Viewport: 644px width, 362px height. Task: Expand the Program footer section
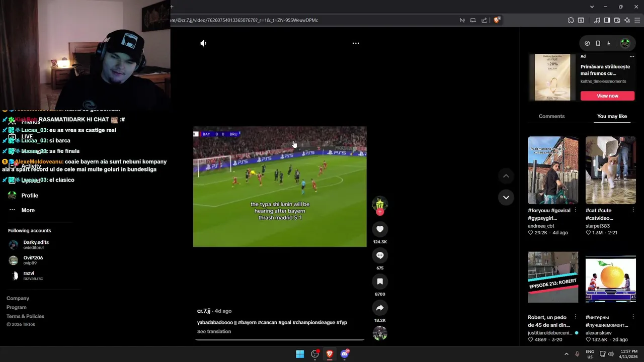[x=17, y=307]
